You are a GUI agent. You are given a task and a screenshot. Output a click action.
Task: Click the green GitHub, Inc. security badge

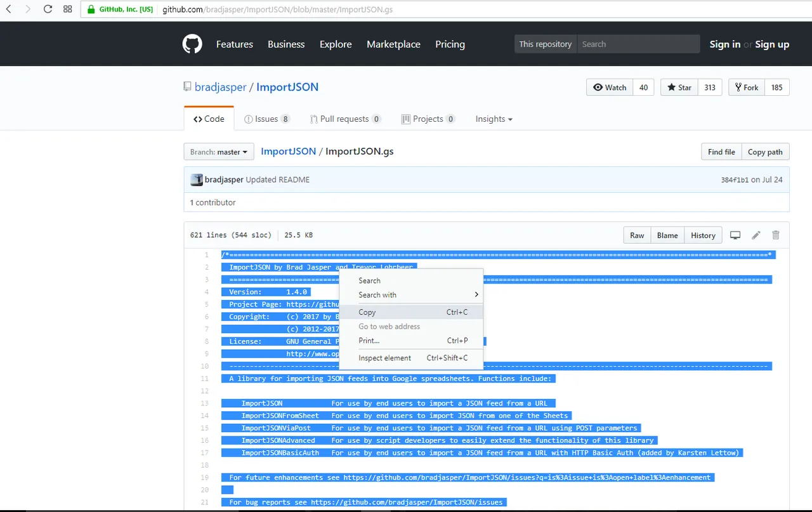coord(121,10)
